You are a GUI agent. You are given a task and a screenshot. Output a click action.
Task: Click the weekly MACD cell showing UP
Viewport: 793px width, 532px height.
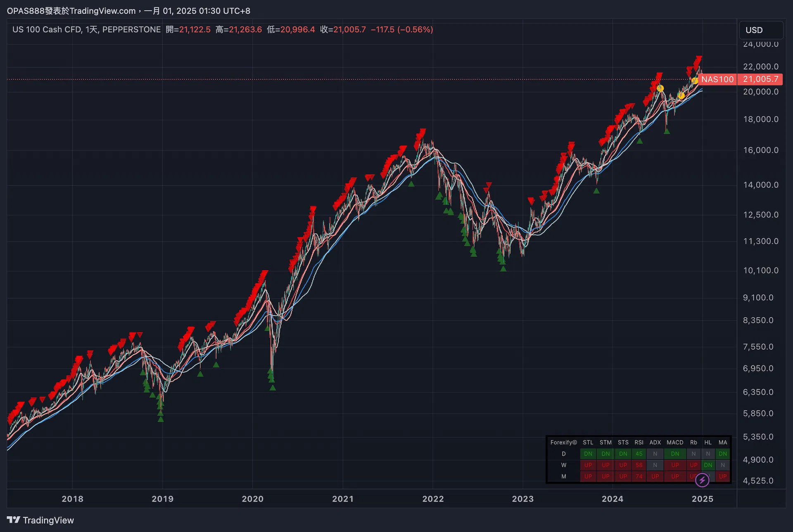tap(675, 465)
